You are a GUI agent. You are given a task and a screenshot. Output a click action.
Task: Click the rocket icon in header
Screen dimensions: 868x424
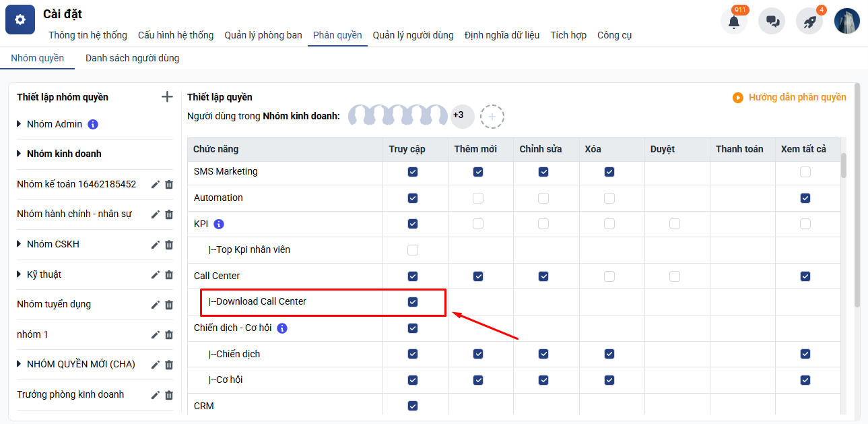pos(809,22)
